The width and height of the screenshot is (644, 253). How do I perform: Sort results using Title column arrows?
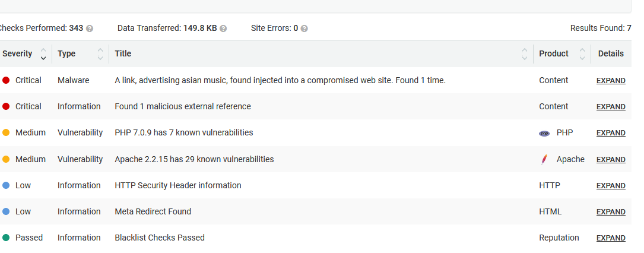[524, 54]
